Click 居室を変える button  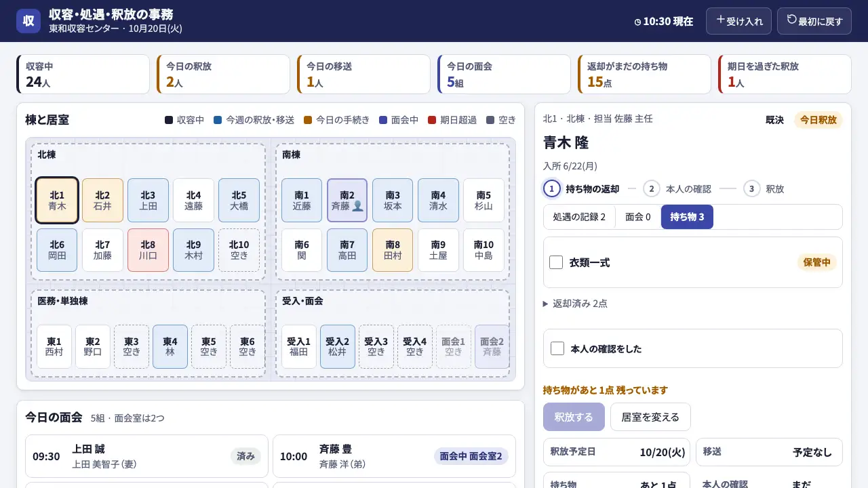pos(650,417)
